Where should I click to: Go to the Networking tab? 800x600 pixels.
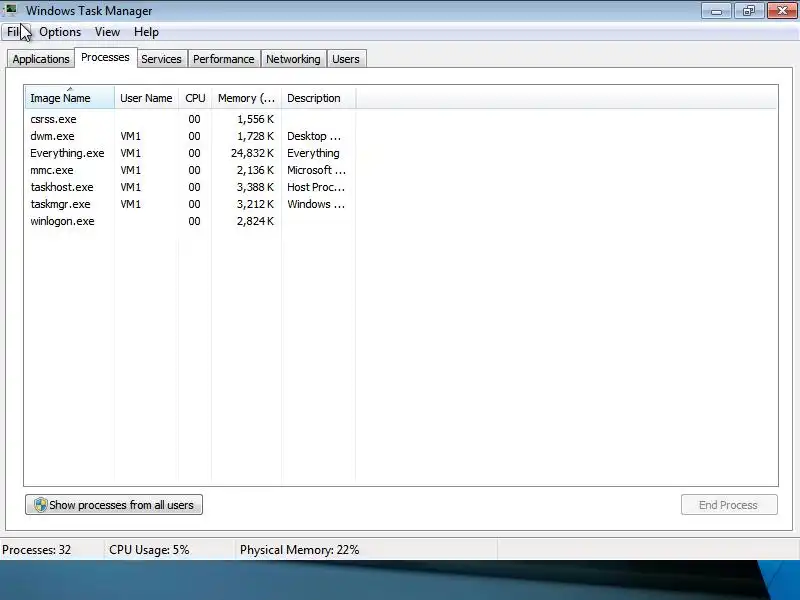(293, 59)
